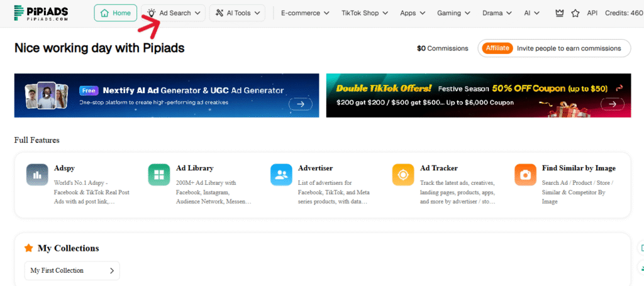
Task: Open the Apps menu
Action: click(413, 13)
